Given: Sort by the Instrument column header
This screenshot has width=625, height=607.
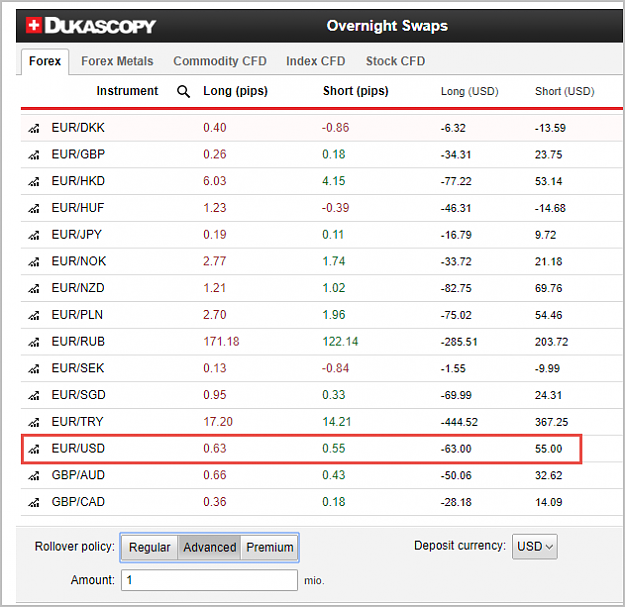Looking at the screenshot, I should (127, 91).
